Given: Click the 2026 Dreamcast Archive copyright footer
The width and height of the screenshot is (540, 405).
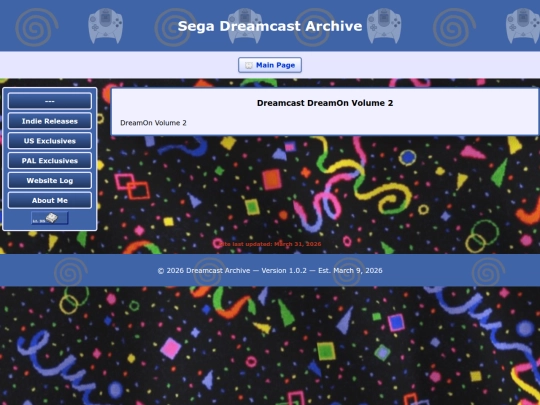Looking at the screenshot, I should [x=270, y=271].
